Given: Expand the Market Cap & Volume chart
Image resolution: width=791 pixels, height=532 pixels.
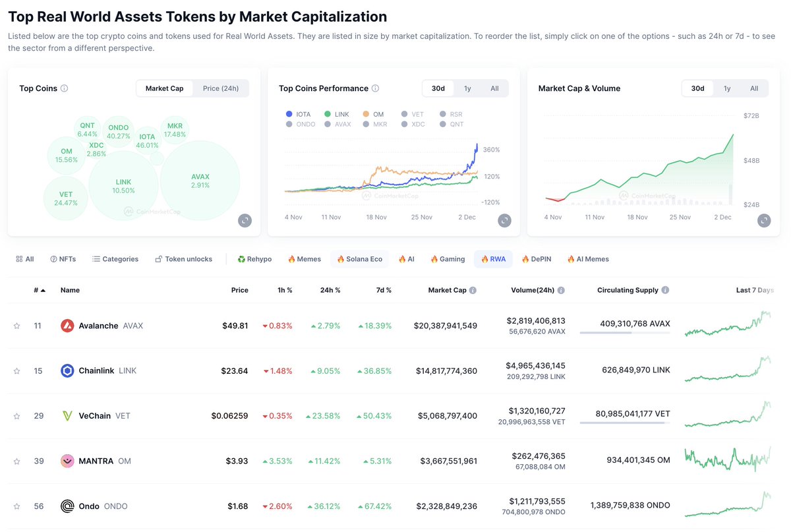Looking at the screenshot, I should pyautogui.click(x=764, y=221).
